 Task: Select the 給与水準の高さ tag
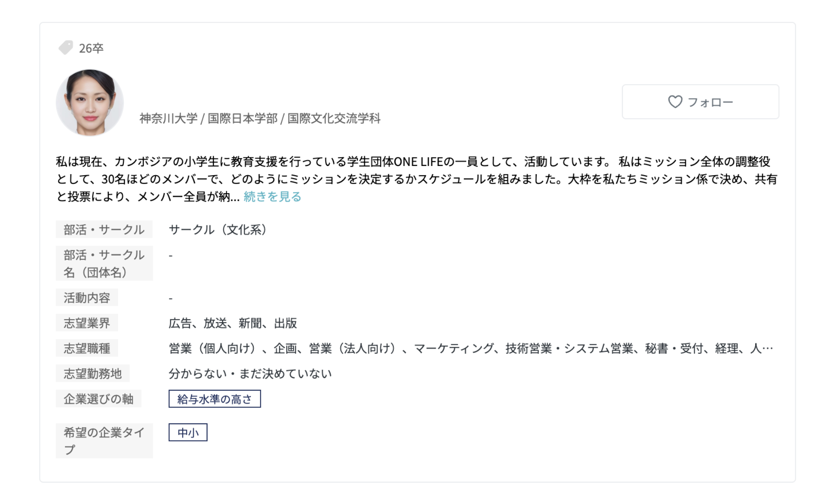215,399
